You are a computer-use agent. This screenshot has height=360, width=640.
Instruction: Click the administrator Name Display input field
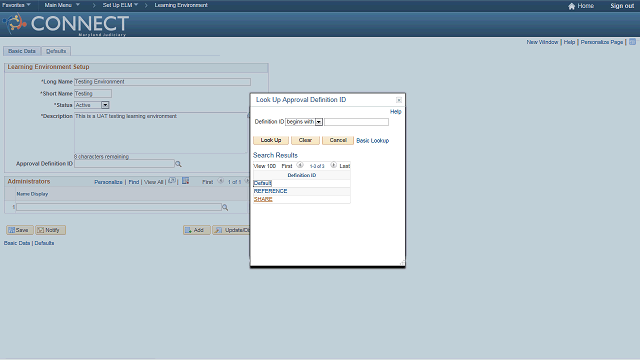(x=119, y=207)
